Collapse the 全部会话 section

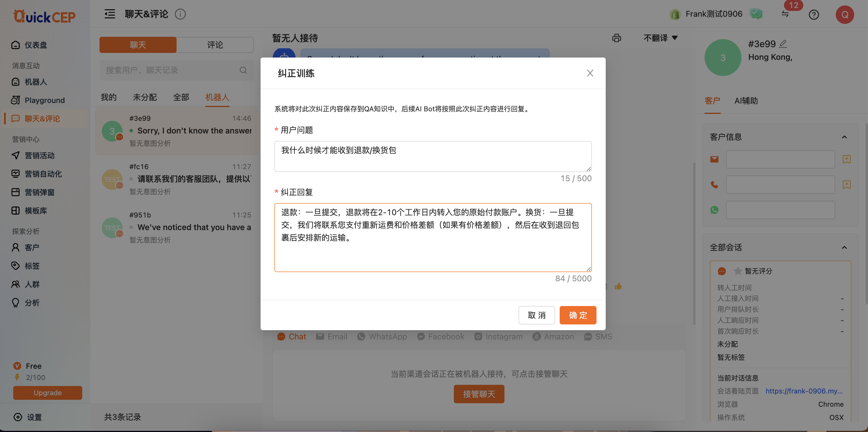click(844, 247)
